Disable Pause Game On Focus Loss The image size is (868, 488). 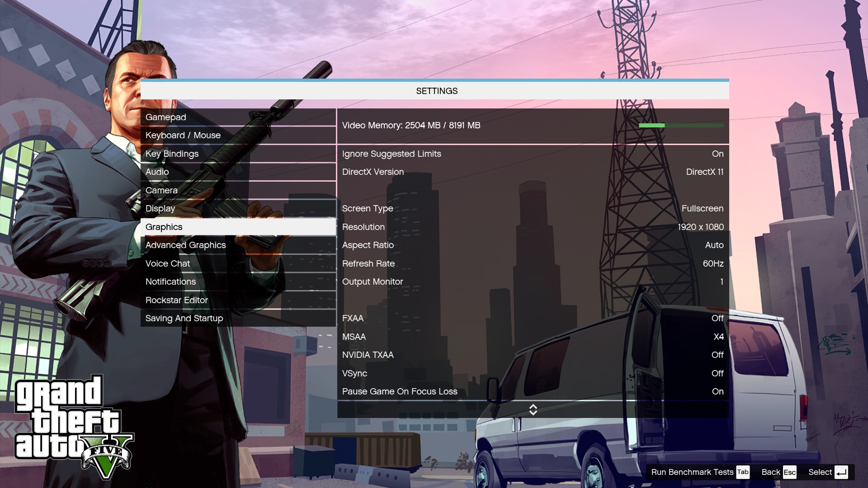[717, 391]
